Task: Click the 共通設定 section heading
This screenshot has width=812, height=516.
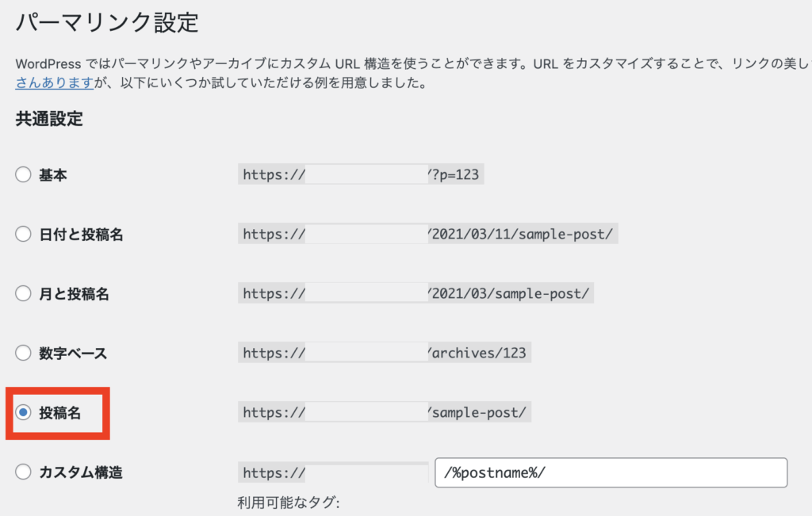Action: point(49,120)
